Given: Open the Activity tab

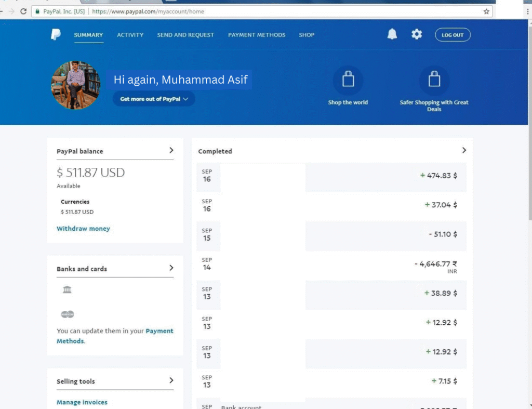Looking at the screenshot, I should pos(130,35).
